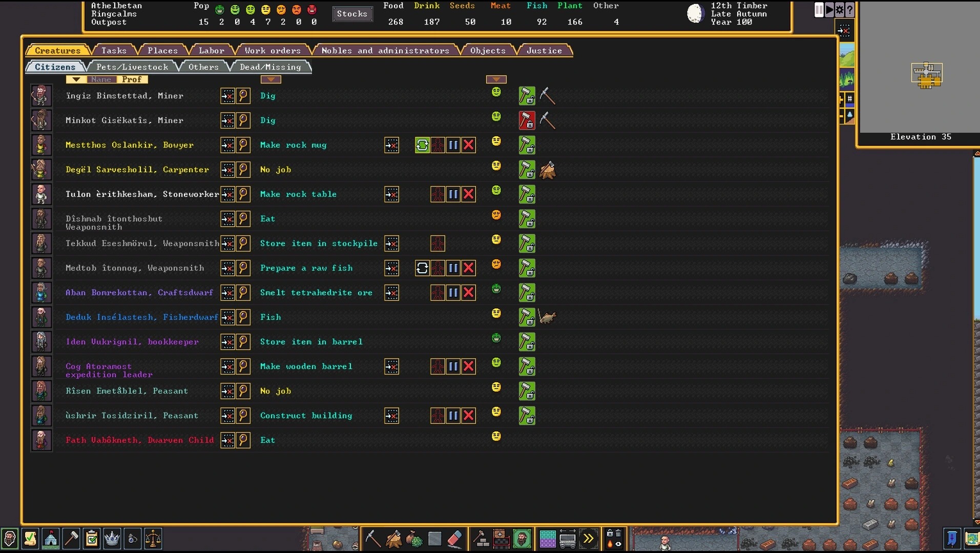The width and height of the screenshot is (980, 553).
Task: Open Nobles and administrators tab
Action: coord(385,50)
